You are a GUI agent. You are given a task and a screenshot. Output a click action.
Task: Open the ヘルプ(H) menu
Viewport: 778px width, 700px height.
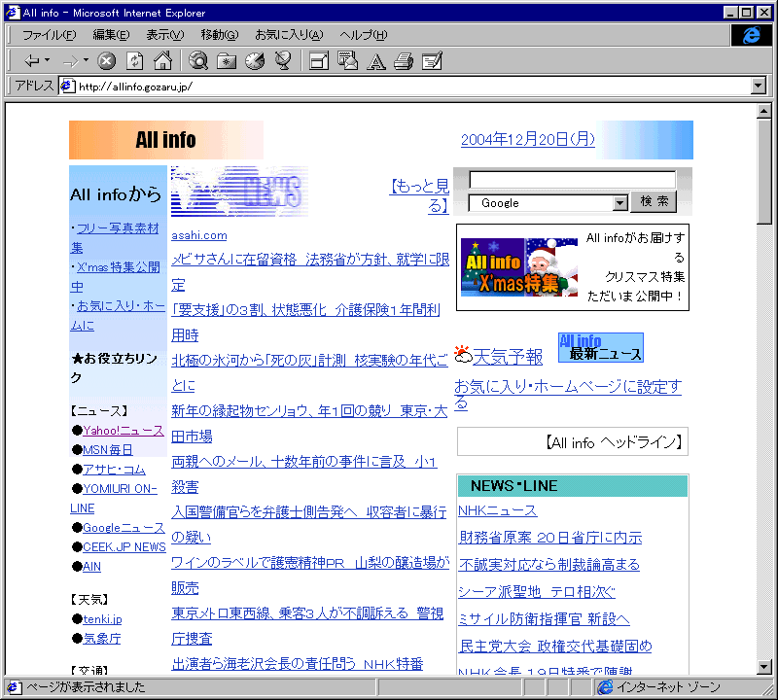click(x=363, y=35)
